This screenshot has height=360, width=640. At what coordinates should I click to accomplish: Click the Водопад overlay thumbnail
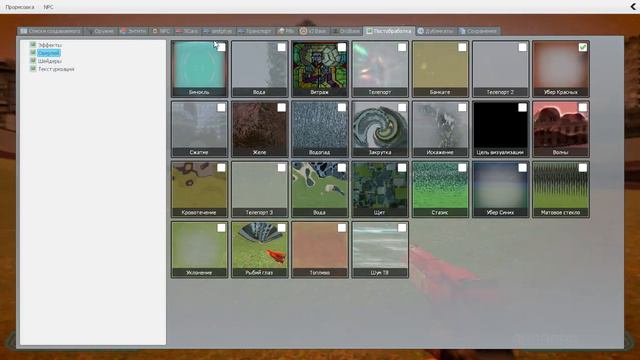pos(320,129)
